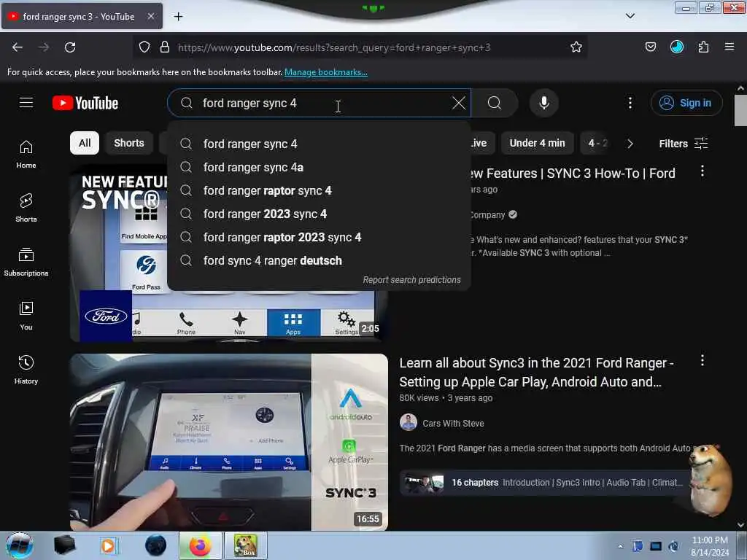Go back with the browser back arrow
The image size is (747, 560).
18,47
